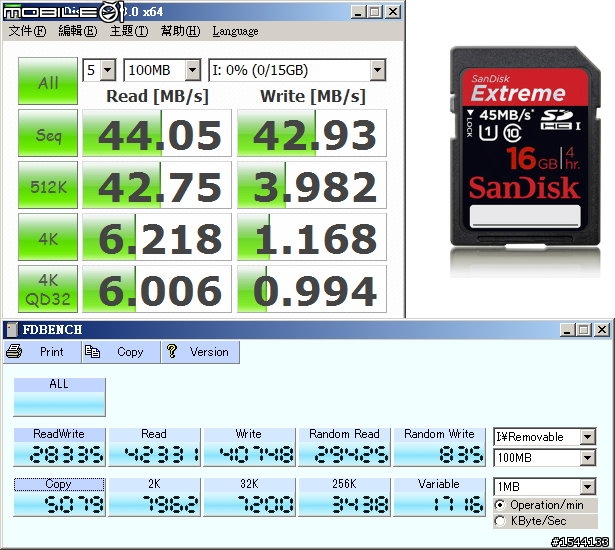Click the 4K read result 6.218
This screenshot has height=550, width=615.
point(157,237)
